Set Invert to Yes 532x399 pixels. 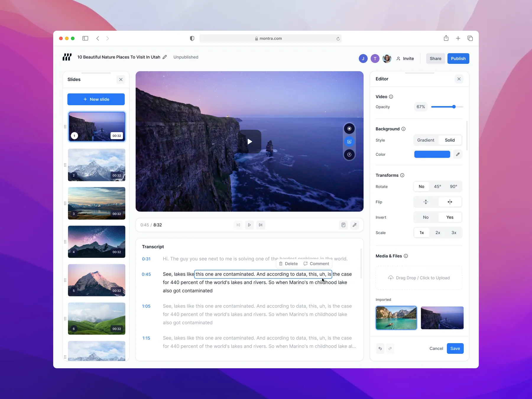tap(450, 217)
